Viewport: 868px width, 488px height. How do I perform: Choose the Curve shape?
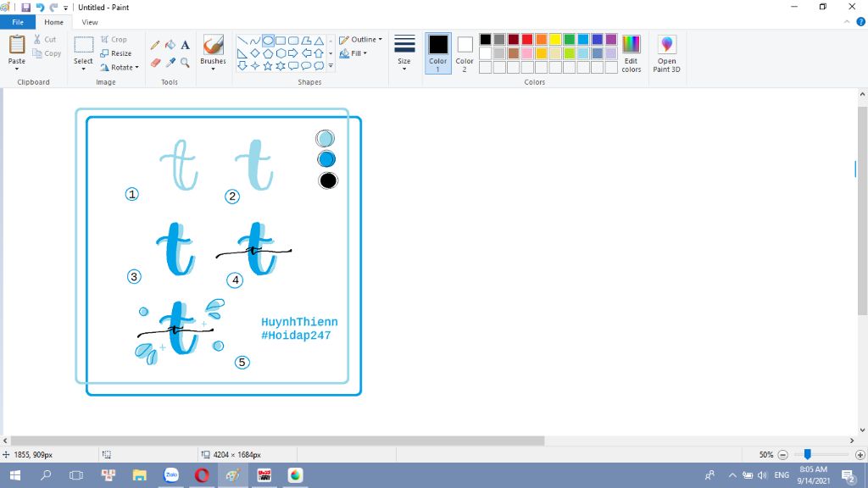point(254,41)
